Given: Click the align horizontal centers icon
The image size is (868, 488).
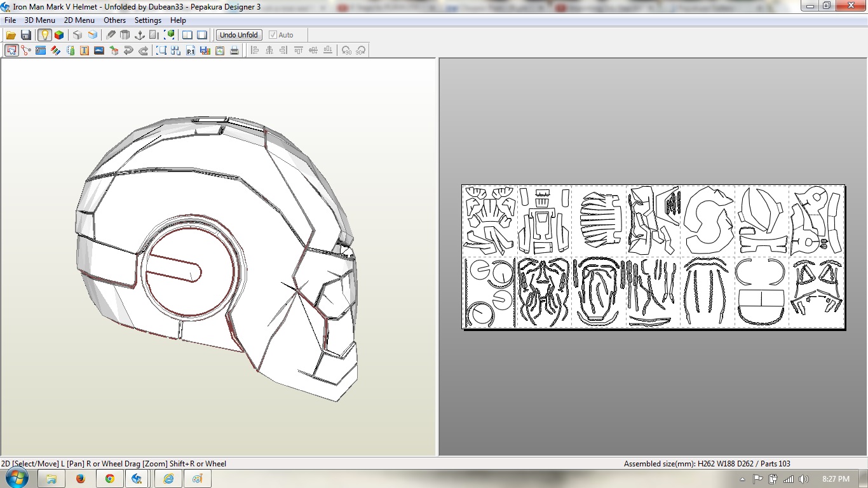Looking at the screenshot, I should coord(269,50).
